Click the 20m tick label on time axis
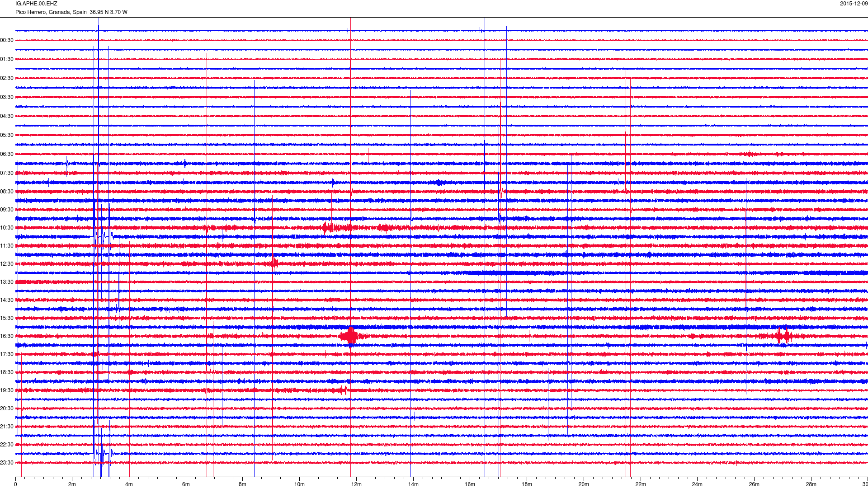868x488 pixels. tap(584, 484)
